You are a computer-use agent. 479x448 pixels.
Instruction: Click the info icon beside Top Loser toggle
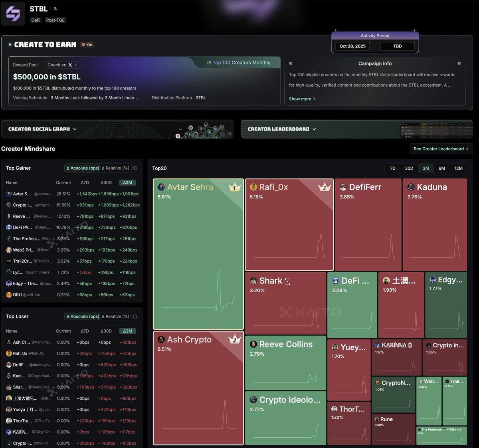click(x=135, y=317)
